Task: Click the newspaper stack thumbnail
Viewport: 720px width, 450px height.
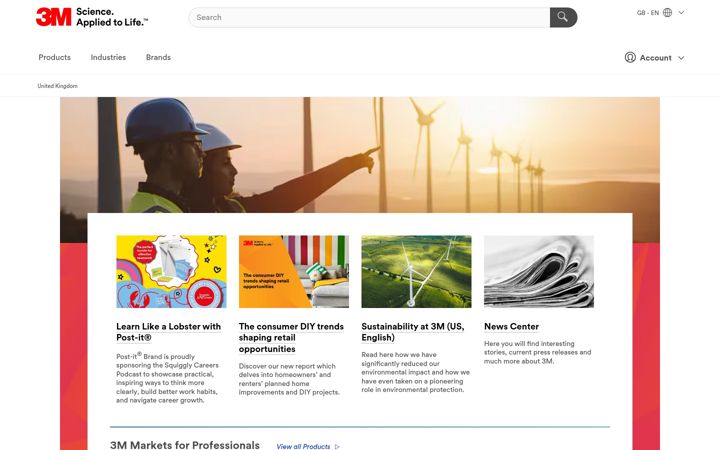Action: (x=539, y=271)
